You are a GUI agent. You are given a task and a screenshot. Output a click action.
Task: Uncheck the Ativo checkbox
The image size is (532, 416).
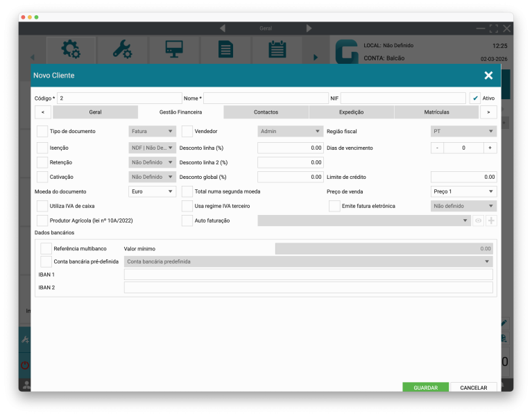point(475,98)
